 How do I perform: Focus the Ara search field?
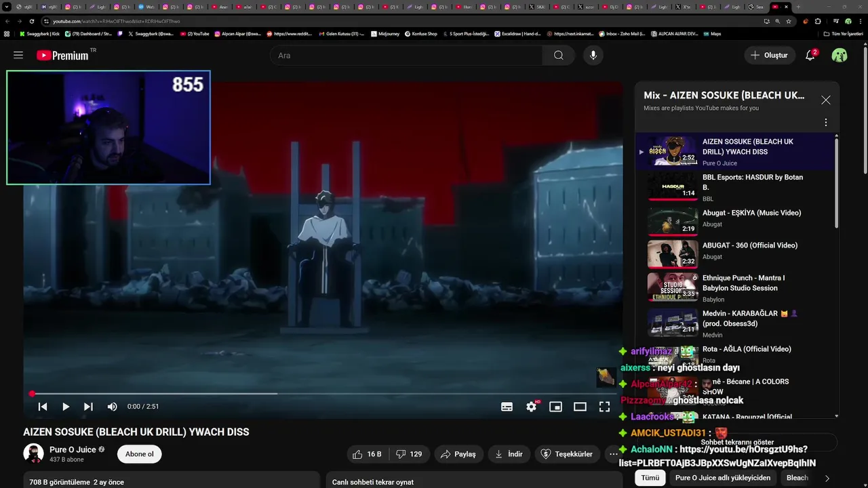tap(406, 56)
